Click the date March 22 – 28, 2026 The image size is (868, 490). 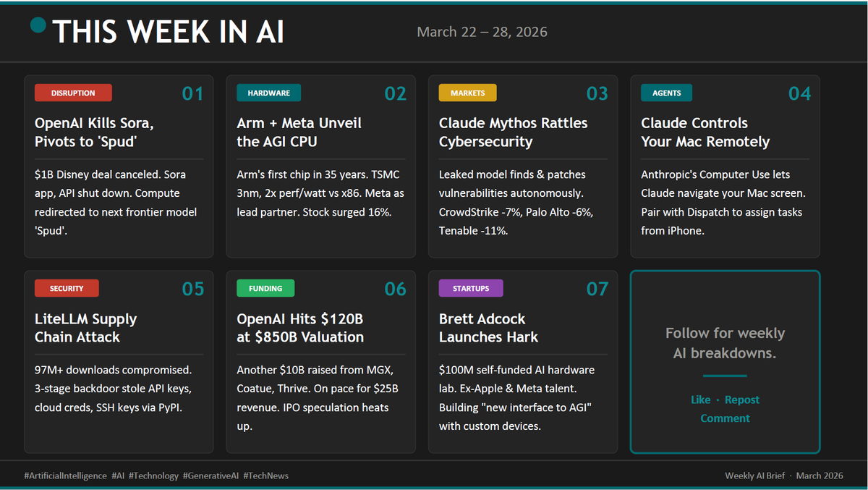click(482, 32)
